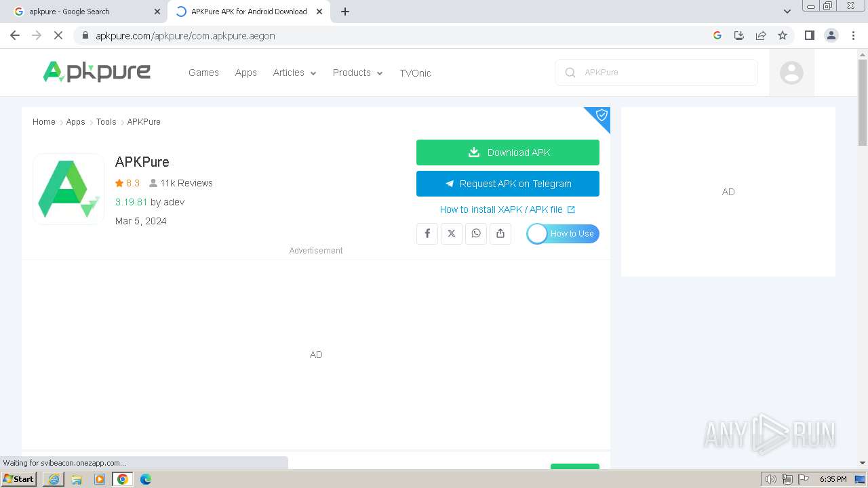868x488 pixels.
Task: Open a new browser tab
Action: pyautogui.click(x=345, y=12)
